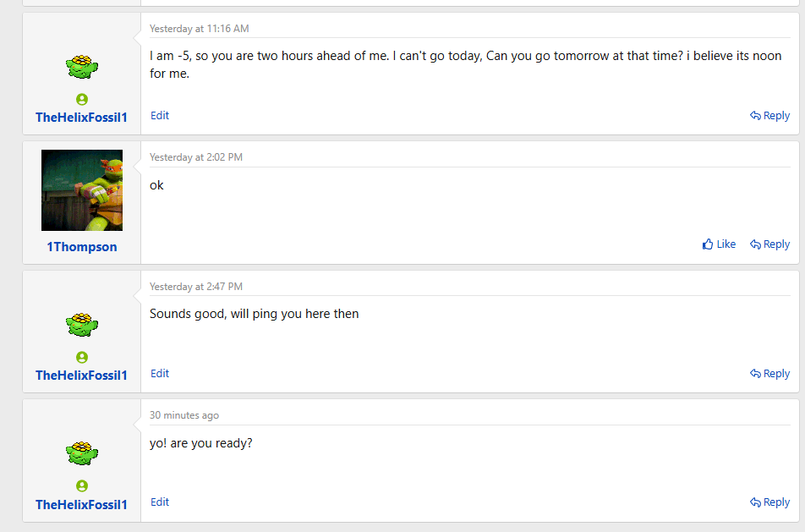Open 1Thompson's turtle avatar image
The image size is (805, 532).
point(82,190)
